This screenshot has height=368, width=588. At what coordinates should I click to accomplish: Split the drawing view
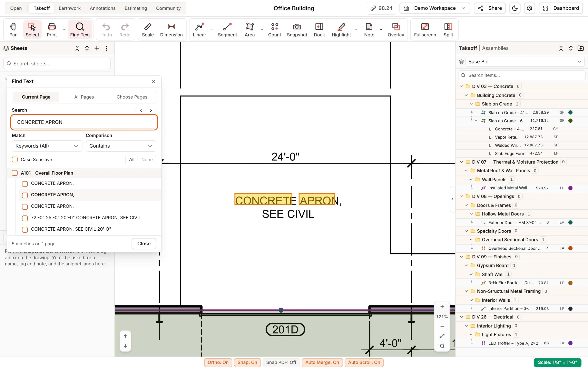coord(448,29)
